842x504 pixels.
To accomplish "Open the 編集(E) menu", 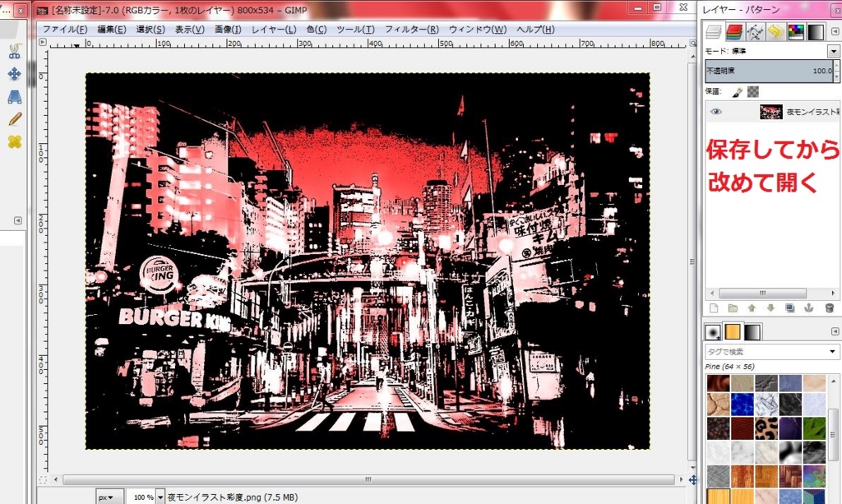I will coord(112,30).
